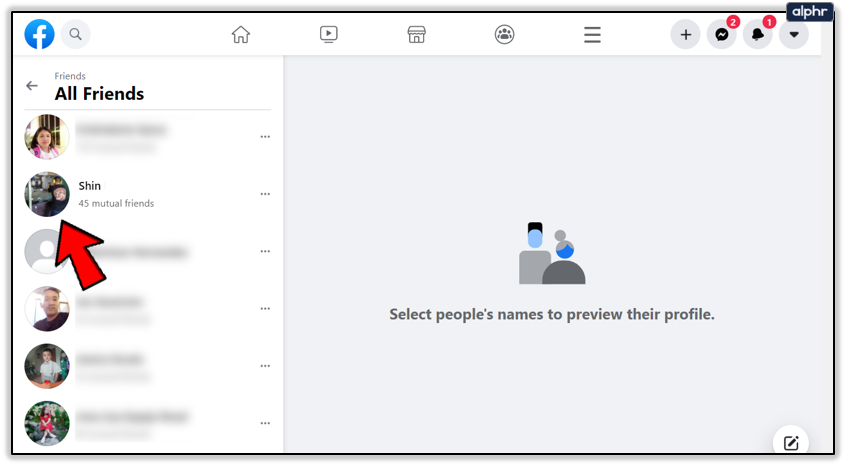Open the Marketplace storefront icon
Image resolution: width=846 pixels, height=466 pixels.
click(417, 35)
